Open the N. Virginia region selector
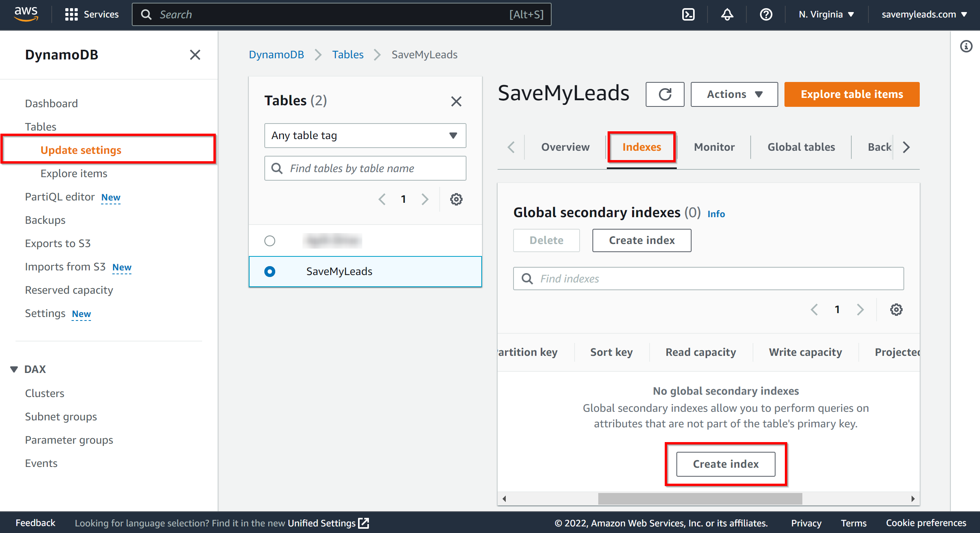This screenshot has width=980, height=533. (x=826, y=14)
